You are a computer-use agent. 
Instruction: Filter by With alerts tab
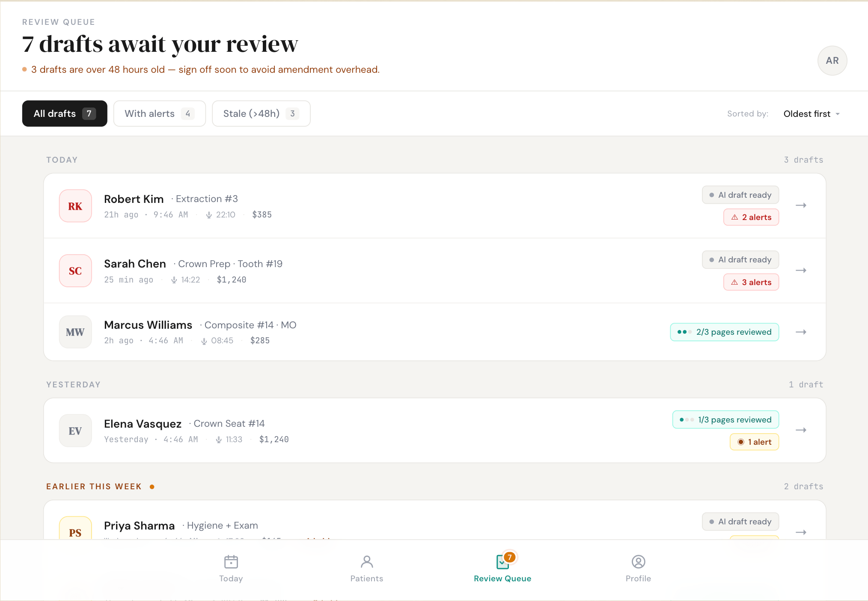coord(159,113)
